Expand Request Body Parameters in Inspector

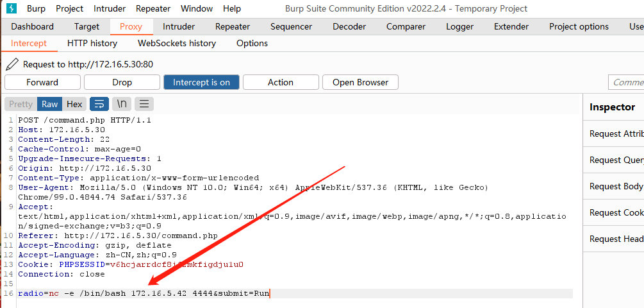[x=614, y=186]
